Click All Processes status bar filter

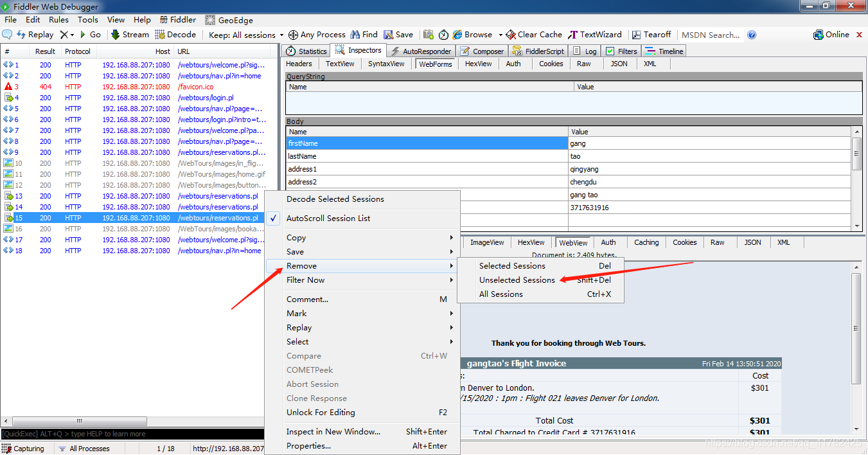pos(84,449)
